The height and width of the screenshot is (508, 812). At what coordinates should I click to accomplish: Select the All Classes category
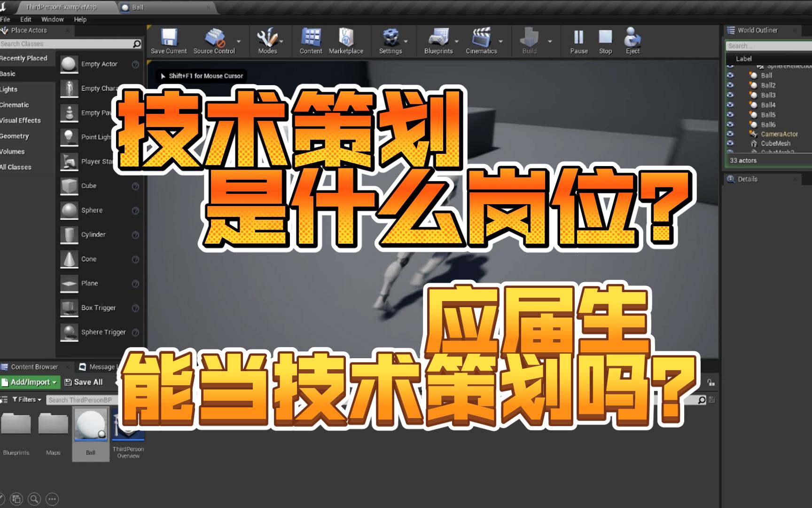(16, 167)
